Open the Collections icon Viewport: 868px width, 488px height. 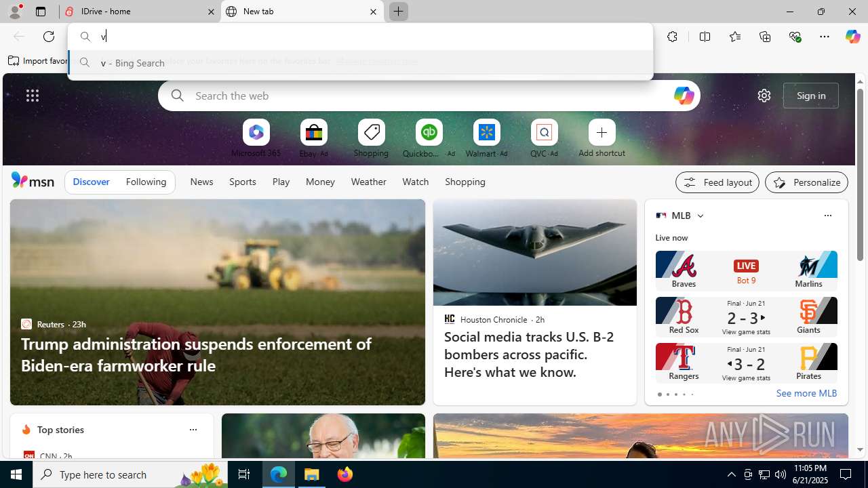click(765, 37)
